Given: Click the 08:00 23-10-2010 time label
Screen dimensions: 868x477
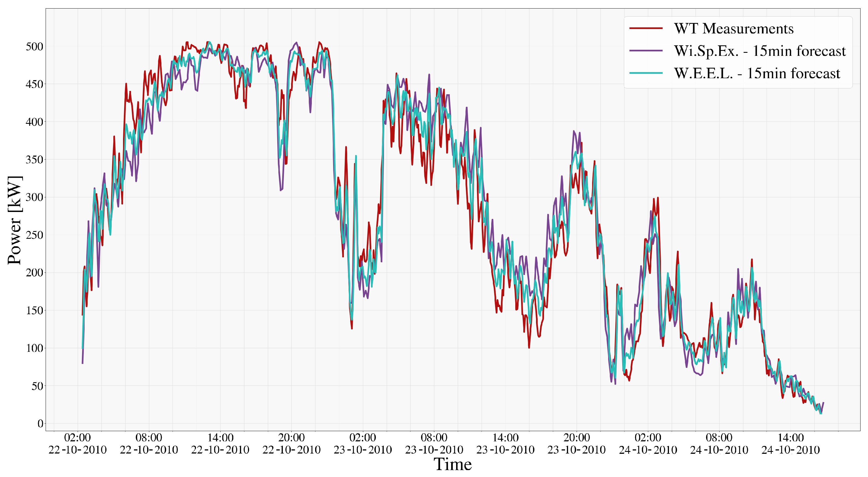Looking at the screenshot, I should pos(434,444).
